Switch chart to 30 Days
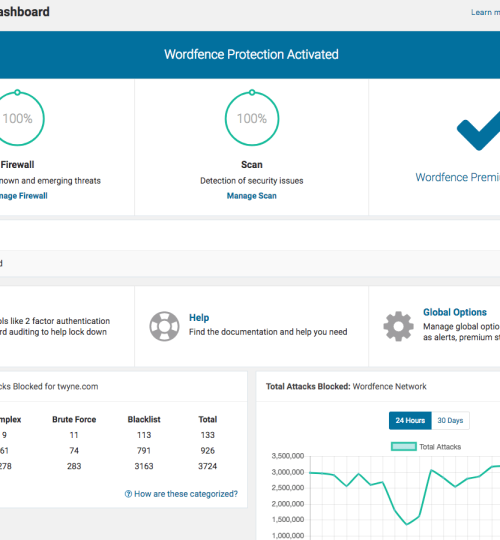500x540 pixels. [x=450, y=420]
